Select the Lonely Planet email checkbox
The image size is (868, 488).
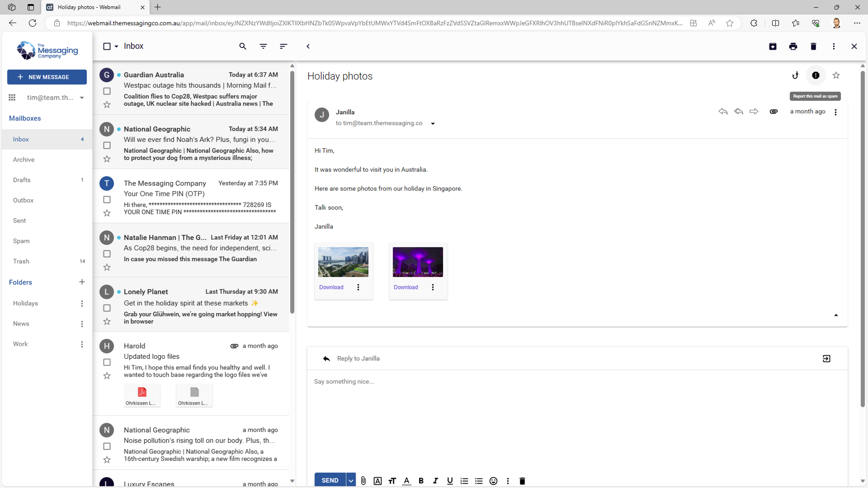point(107,308)
